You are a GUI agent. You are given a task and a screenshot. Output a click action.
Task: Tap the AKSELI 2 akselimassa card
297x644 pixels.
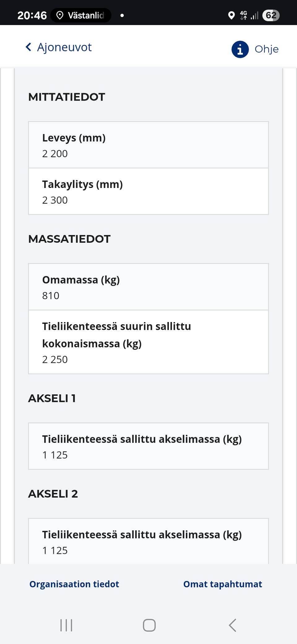click(x=148, y=541)
